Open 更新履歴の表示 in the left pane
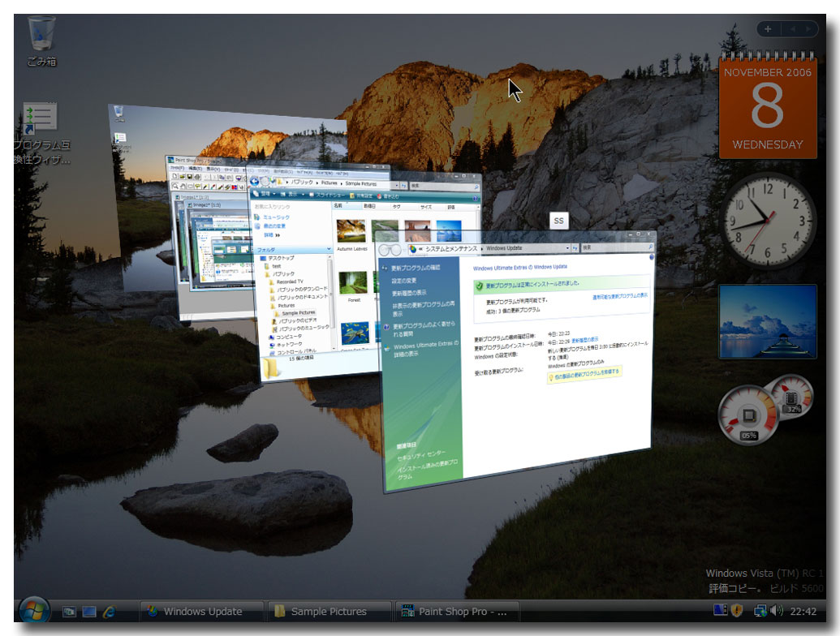840x636 pixels. 409,293
